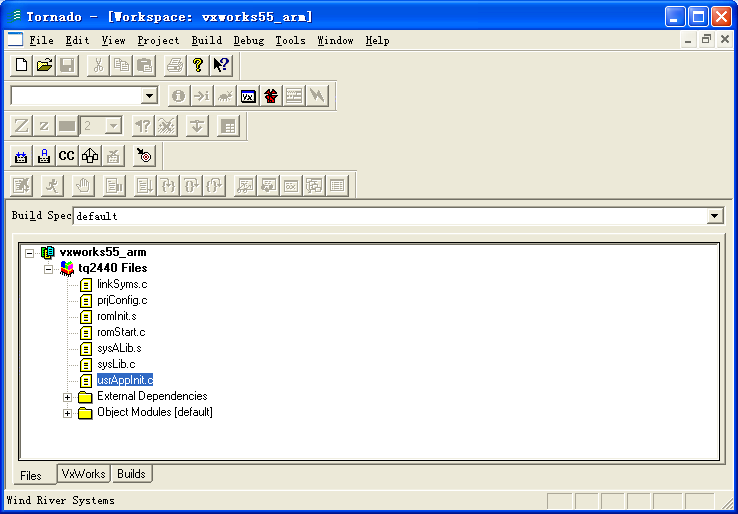Select romStart.c in the file tree
Viewport: 738px width, 514px height.
(x=121, y=332)
